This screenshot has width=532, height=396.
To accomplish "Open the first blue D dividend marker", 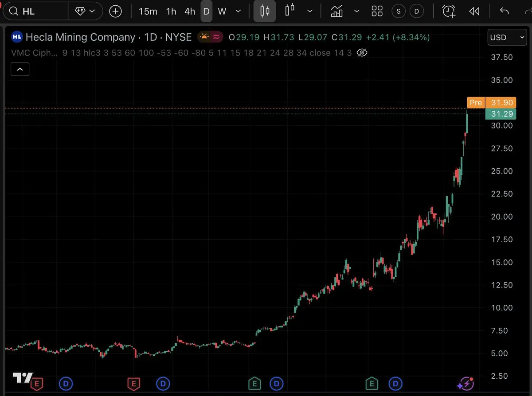I will point(66,383).
